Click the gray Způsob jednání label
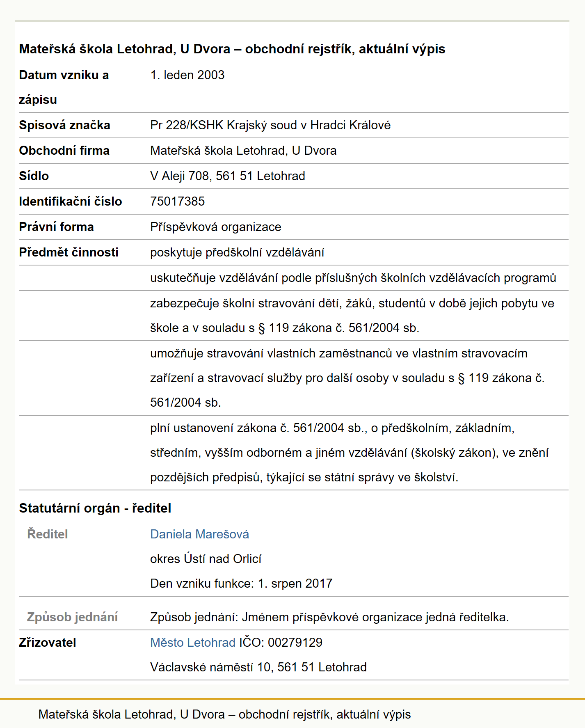 click(x=72, y=617)
